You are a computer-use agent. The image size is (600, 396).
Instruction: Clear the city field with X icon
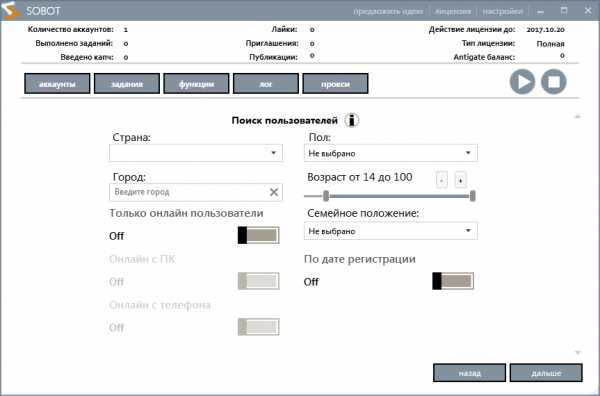274,192
